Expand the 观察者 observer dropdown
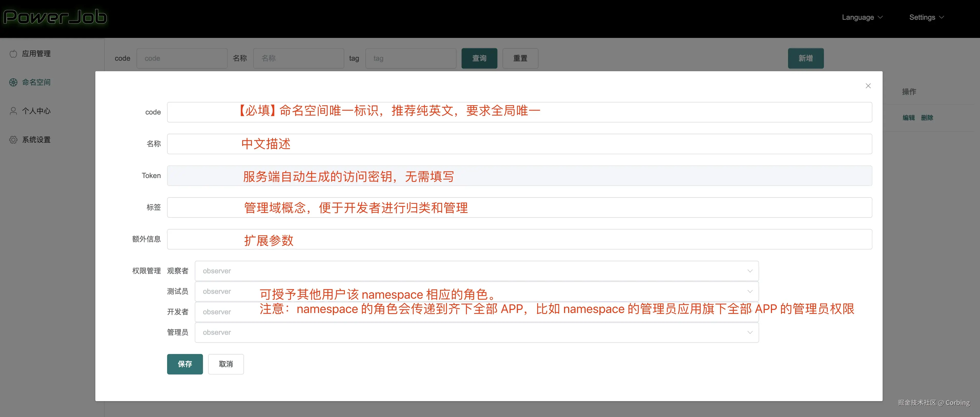 [x=476, y=271]
